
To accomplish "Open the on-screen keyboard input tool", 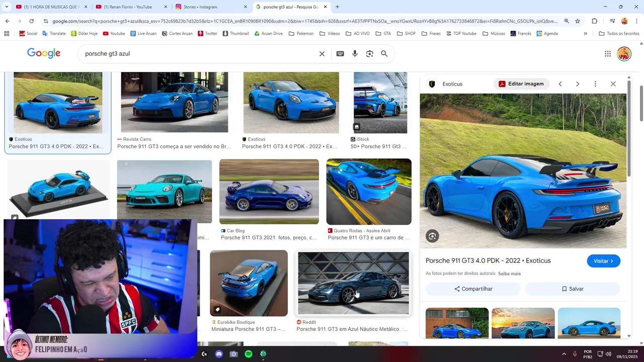I will [340, 54].
